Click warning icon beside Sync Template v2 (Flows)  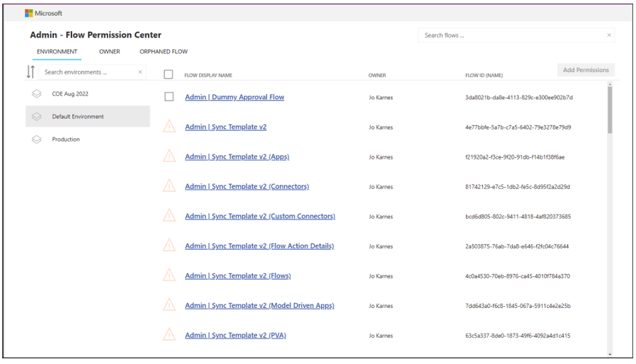169,275
